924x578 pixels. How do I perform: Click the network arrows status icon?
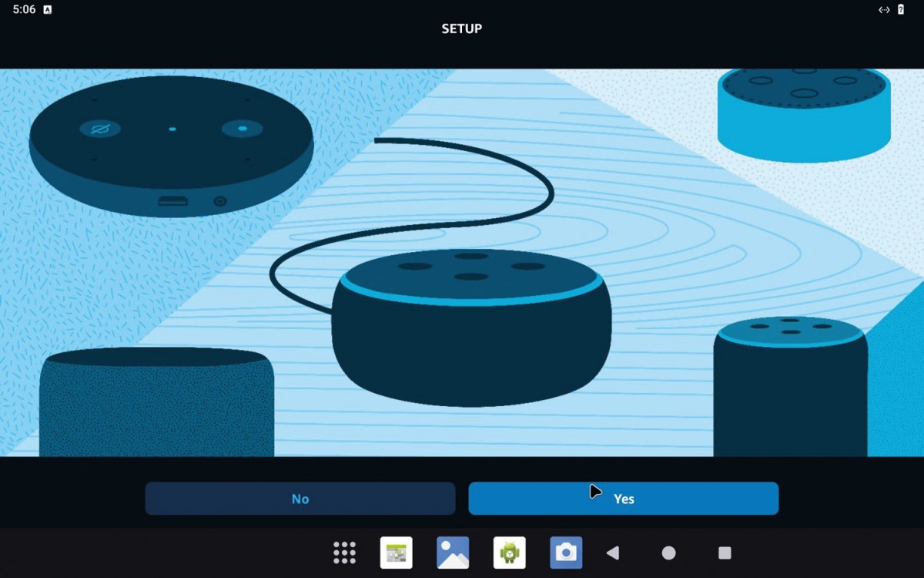click(x=884, y=10)
